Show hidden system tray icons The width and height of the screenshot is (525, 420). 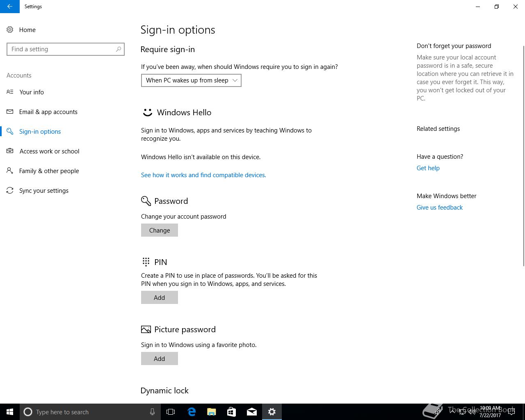pyautogui.click(x=452, y=411)
